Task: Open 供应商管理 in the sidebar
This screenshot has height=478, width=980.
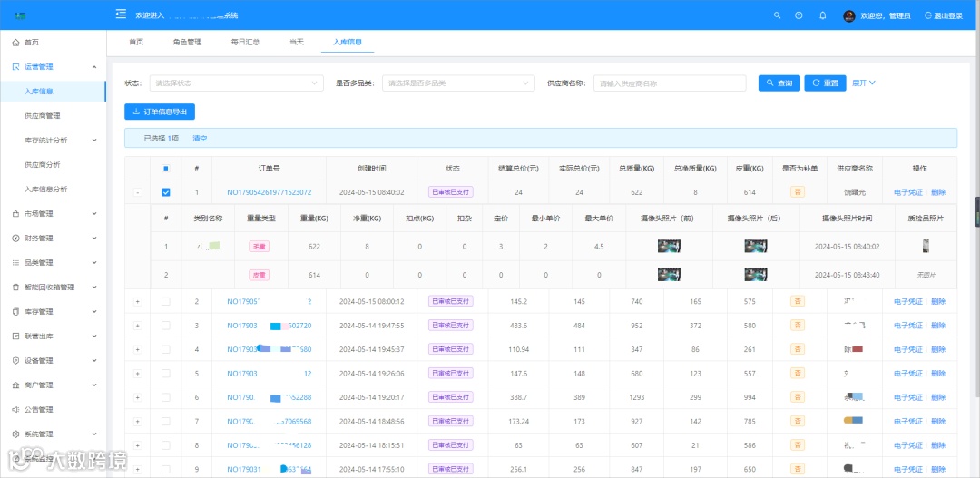Action: pos(42,115)
